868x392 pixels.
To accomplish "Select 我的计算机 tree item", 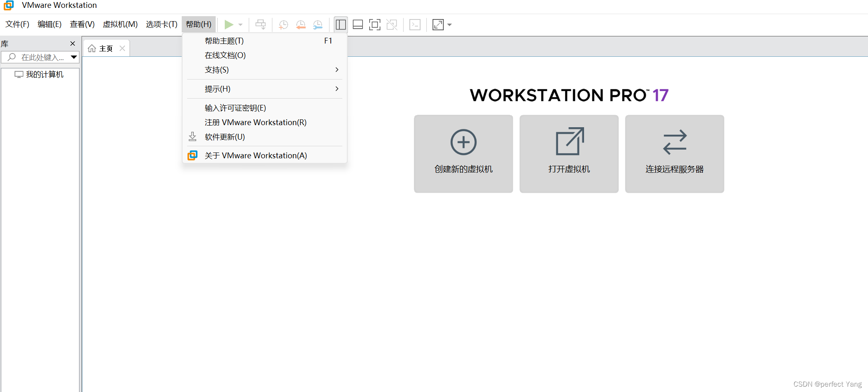I will click(x=40, y=75).
